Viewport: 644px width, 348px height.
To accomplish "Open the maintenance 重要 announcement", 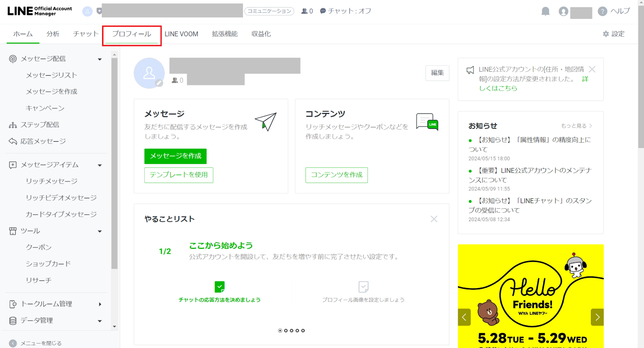I will pos(530,175).
